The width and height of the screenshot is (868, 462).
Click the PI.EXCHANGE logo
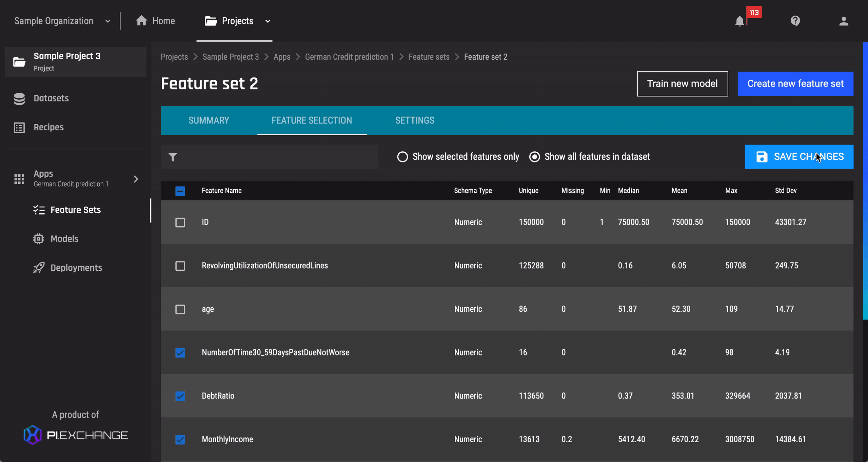click(x=76, y=435)
